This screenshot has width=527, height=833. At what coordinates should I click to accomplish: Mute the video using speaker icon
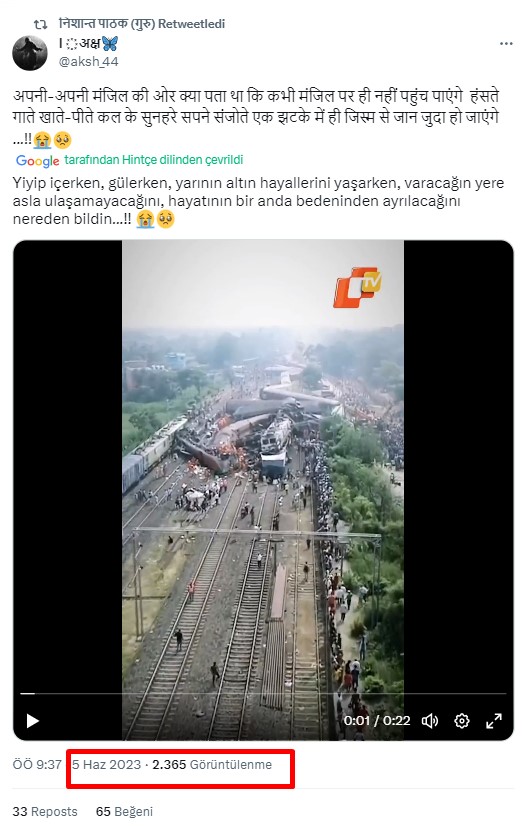(430, 721)
